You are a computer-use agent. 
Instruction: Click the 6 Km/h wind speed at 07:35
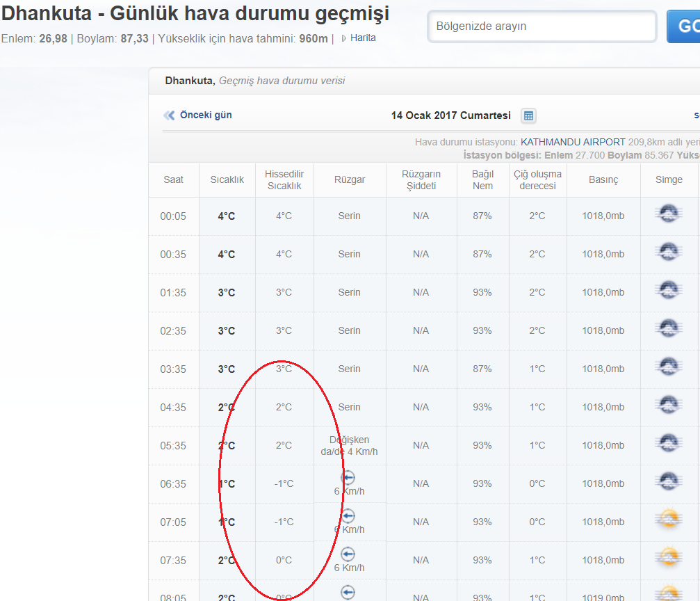[349, 568]
